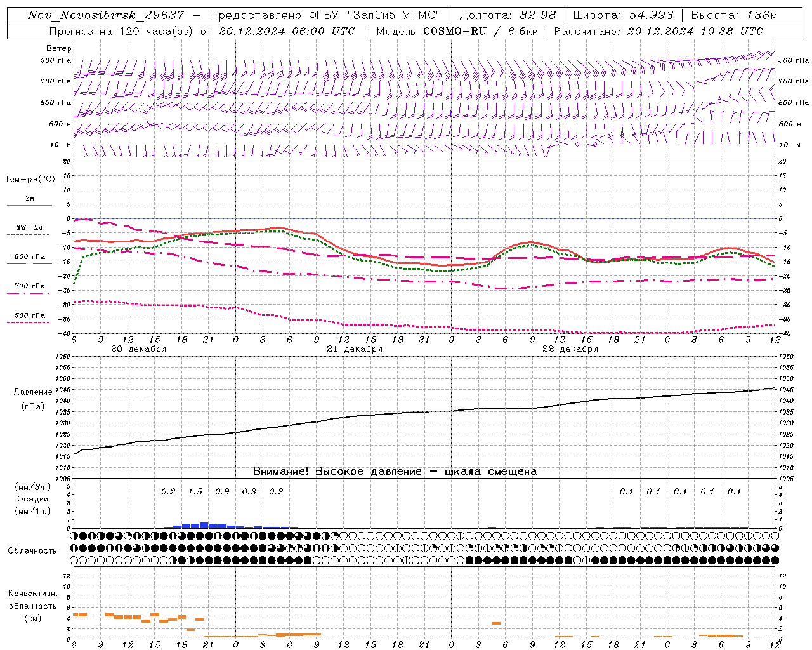Click the elevation text "Высота: 136м"

734,15
